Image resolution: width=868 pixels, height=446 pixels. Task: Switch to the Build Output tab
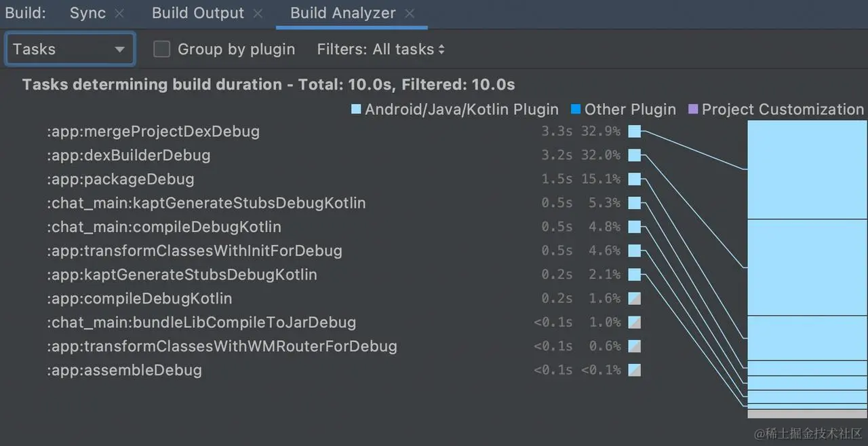pyautogui.click(x=198, y=14)
